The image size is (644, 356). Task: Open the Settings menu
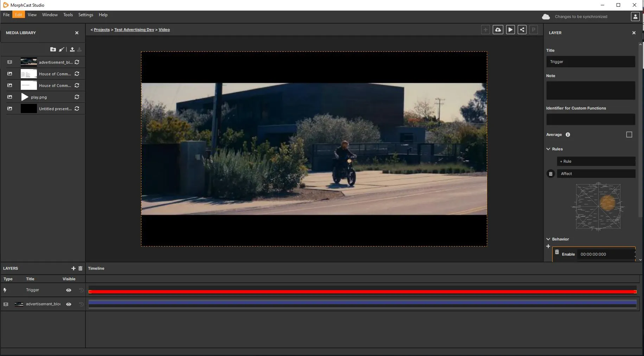[85, 15]
